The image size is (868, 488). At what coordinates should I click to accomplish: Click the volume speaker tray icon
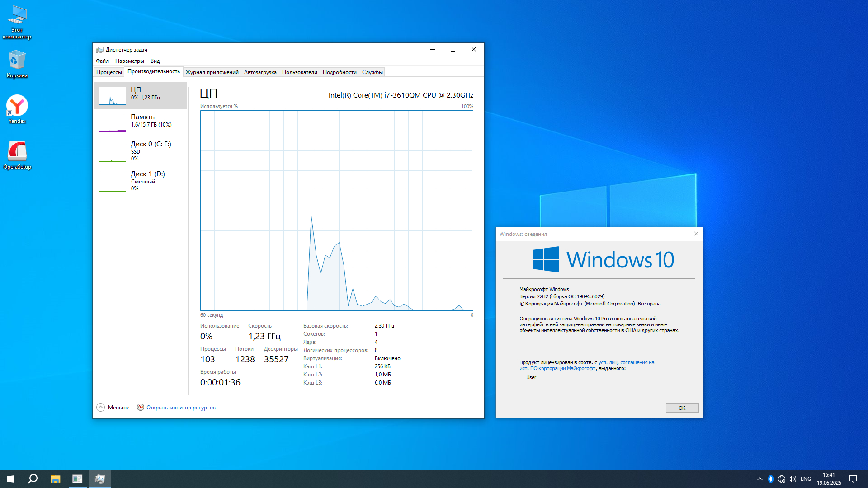[793, 479]
